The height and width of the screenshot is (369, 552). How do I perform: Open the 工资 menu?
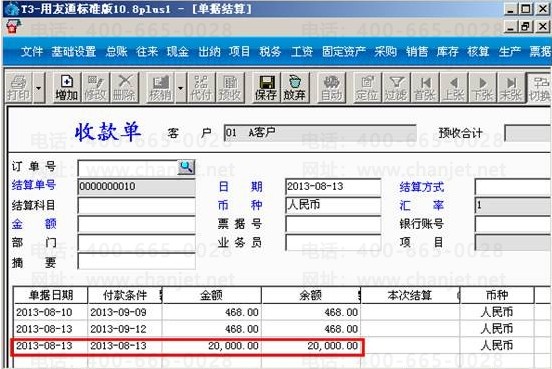pyautogui.click(x=302, y=52)
